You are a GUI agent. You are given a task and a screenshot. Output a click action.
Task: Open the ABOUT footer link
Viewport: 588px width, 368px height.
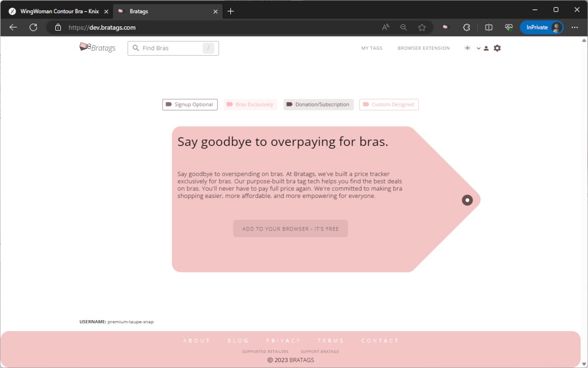197,341
